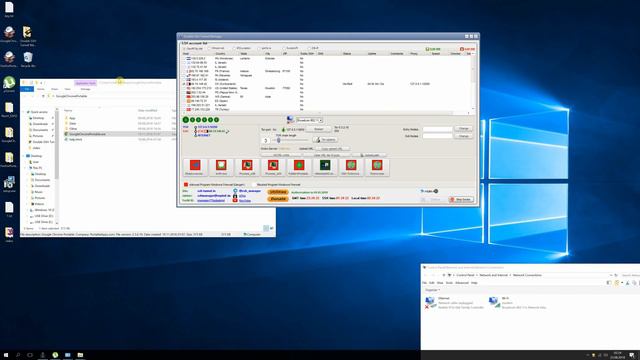
Task: Click the Stop Socks button
Action: (x=461, y=200)
